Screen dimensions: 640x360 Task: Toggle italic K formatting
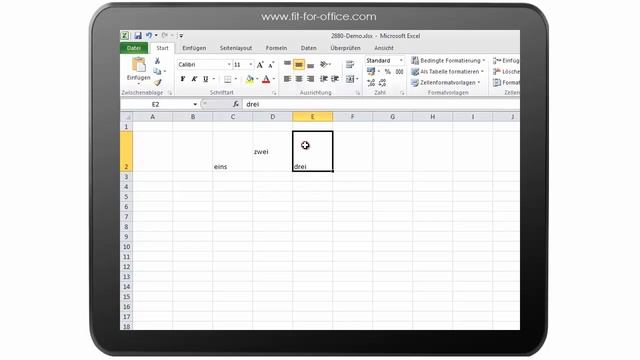194,79
